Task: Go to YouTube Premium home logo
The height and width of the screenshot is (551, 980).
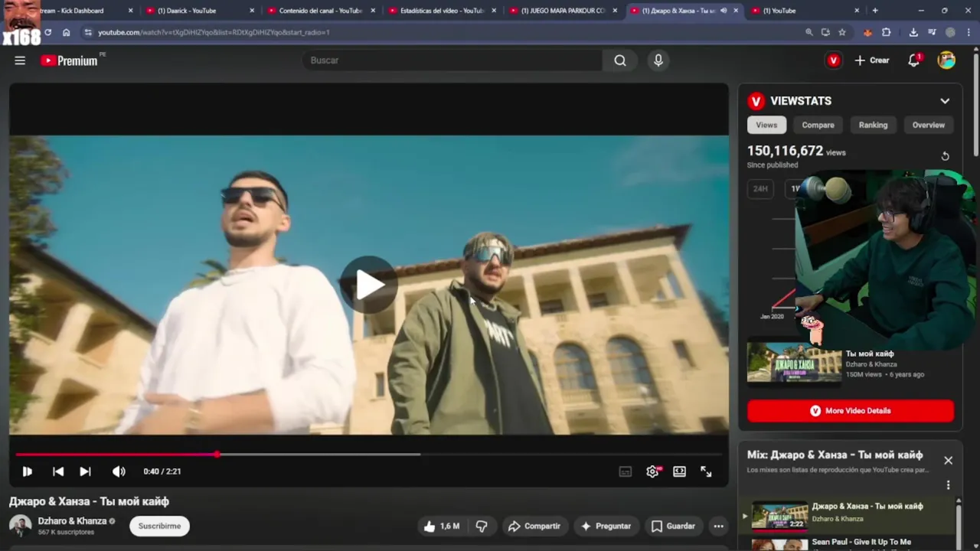Action: [70, 60]
